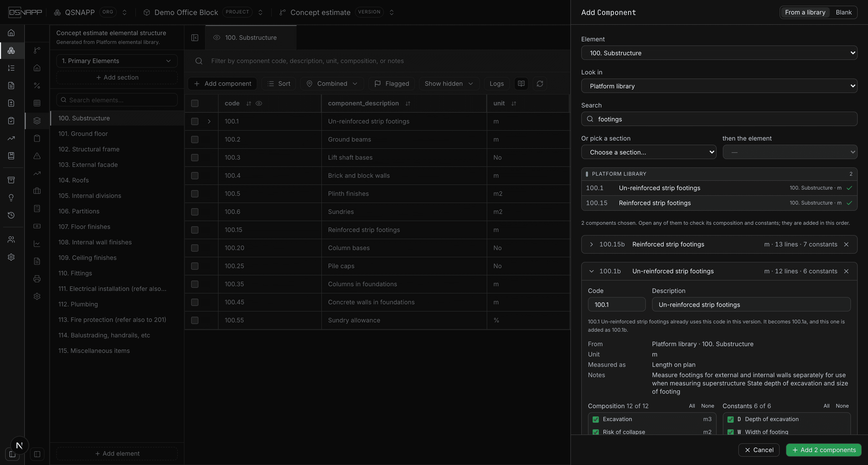Viewport: 868px width, 465px height.
Task: Open the users icon in left sidebar
Action: pos(11,239)
